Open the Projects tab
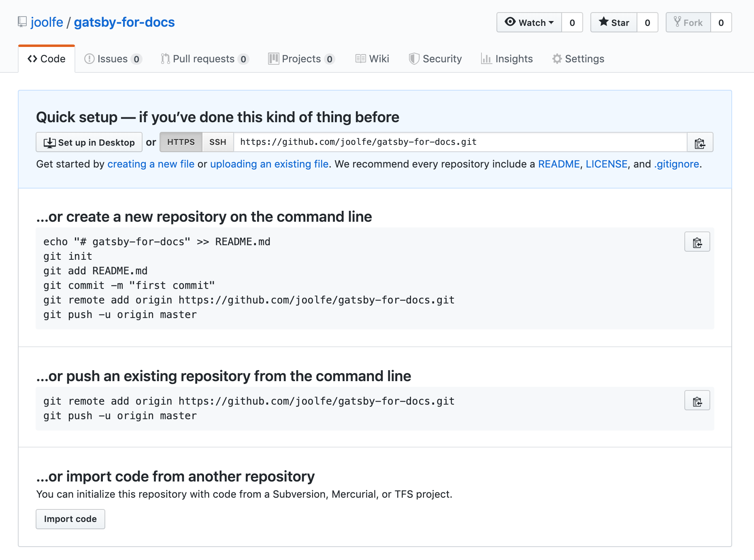Image resolution: width=754 pixels, height=560 pixels. 302,59
